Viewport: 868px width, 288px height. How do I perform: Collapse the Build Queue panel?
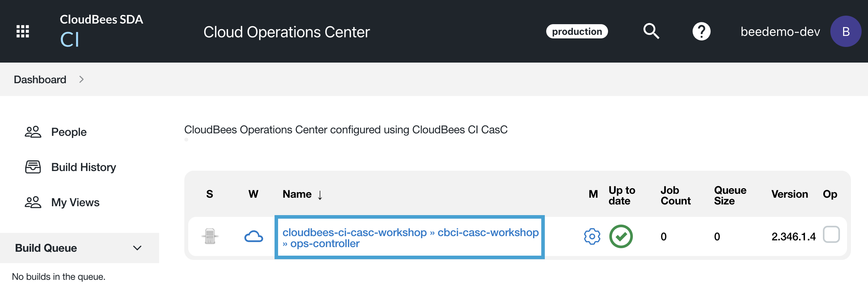pyautogui.click(x=137, y=248)
